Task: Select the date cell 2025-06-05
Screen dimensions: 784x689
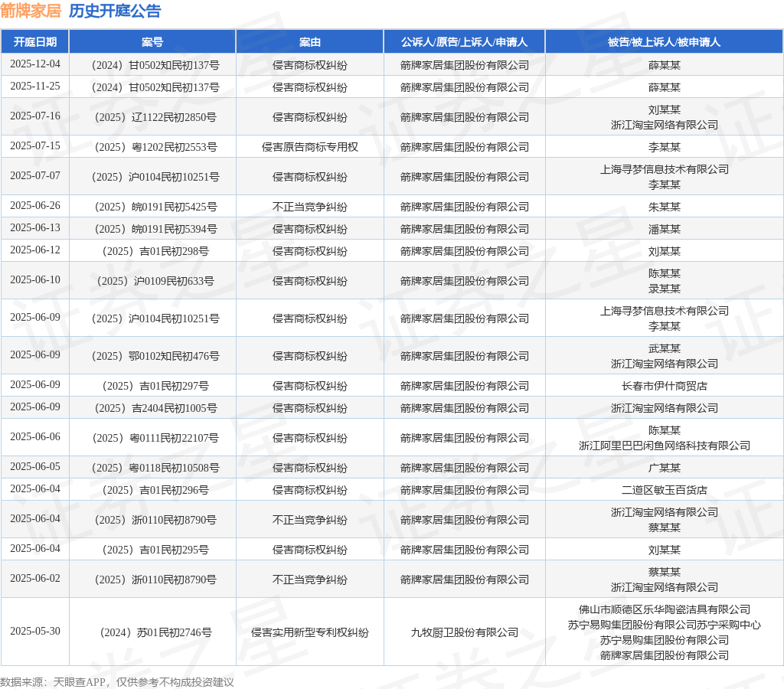Action: coord(35,466)
